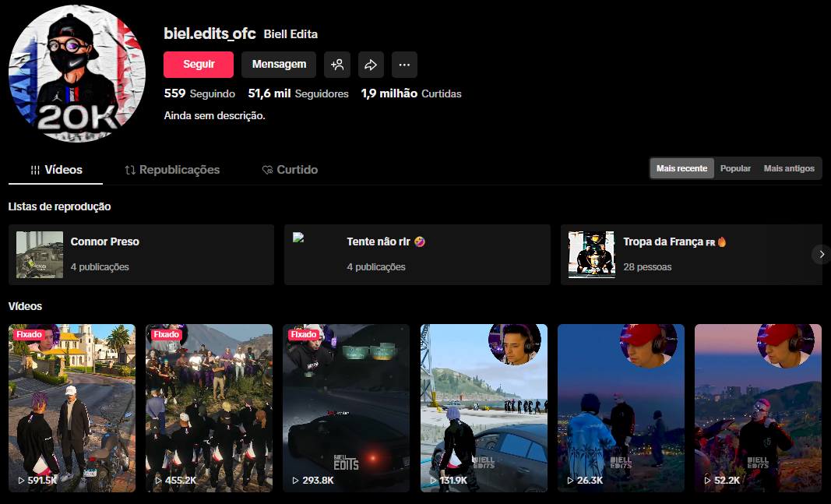Click the 28 pessoas text
Viewport: 831px width, 504px height.
coord(647,267)
